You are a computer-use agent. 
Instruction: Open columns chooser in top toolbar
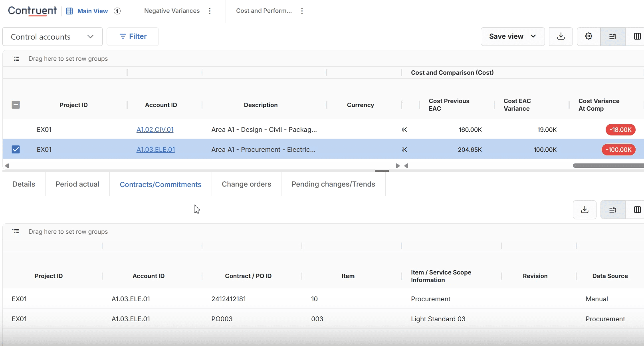[x=637, y=36]
